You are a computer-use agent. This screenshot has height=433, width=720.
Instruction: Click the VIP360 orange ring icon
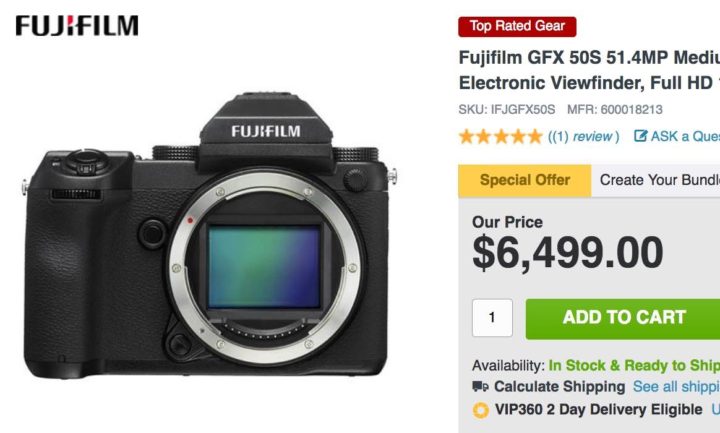coord(481,410)
